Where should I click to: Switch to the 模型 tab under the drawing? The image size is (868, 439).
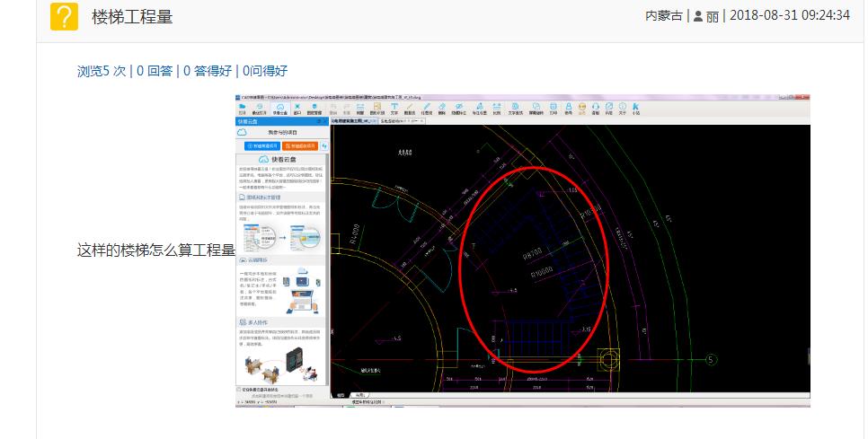(x=341, y=395)
